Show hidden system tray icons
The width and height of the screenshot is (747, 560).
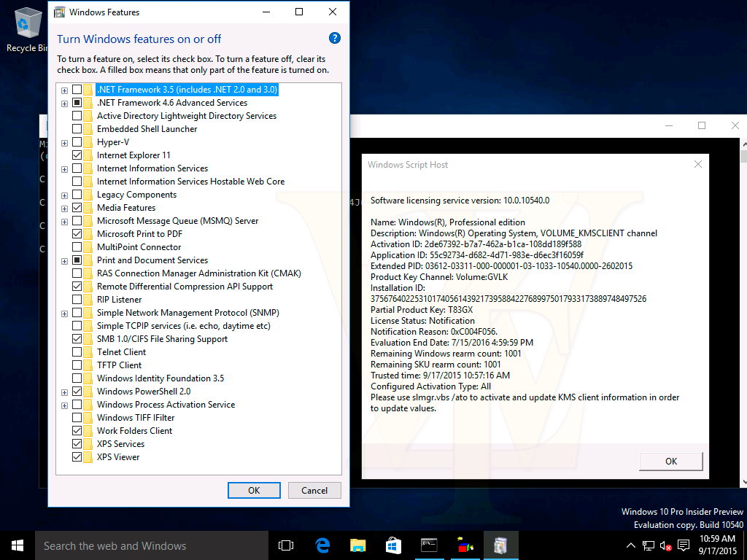[630, 545]
